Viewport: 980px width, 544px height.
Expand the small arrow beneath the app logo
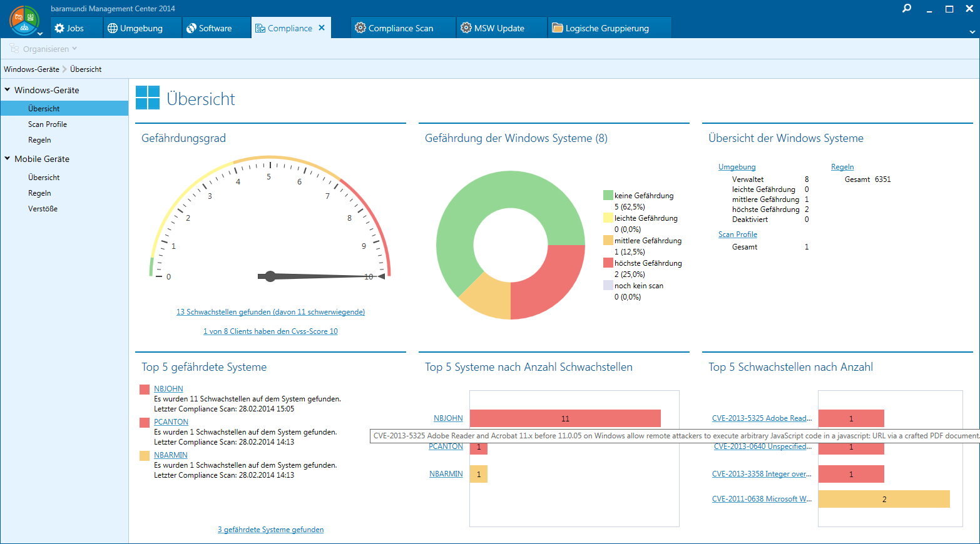(40, 34)
